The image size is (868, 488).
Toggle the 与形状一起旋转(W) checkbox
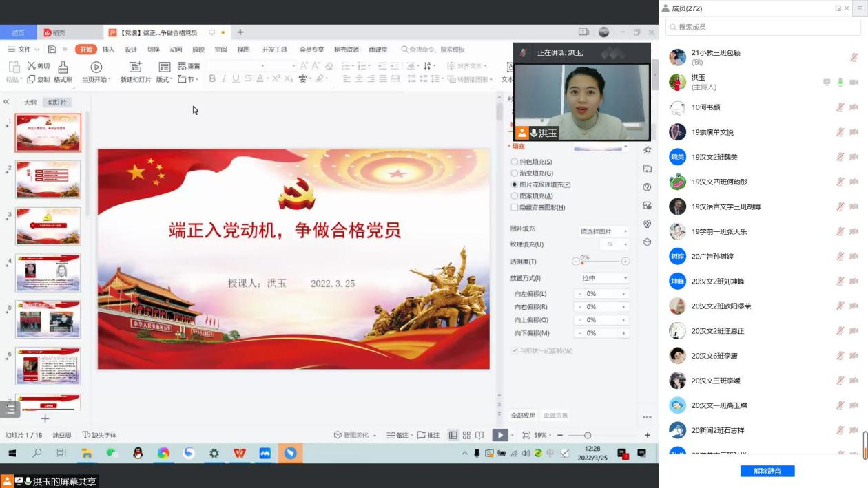pos(514,351)
